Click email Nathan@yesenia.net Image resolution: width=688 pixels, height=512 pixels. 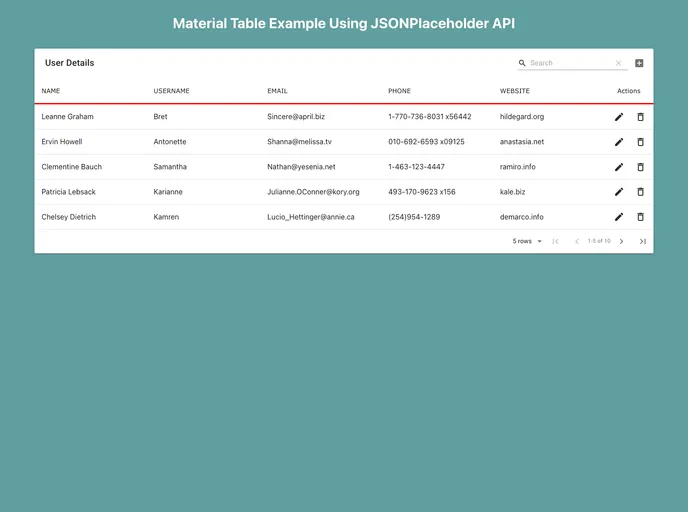pos(301,167)
